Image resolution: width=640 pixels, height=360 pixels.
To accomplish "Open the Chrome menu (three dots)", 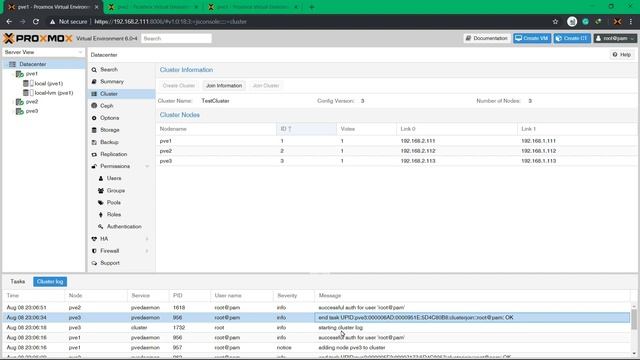I will point(631,22).
